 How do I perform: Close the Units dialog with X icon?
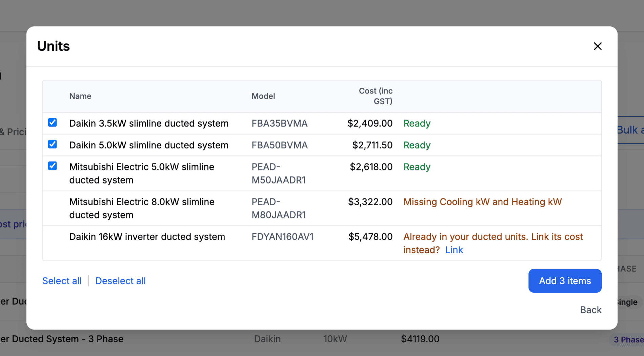click(598, 46)
